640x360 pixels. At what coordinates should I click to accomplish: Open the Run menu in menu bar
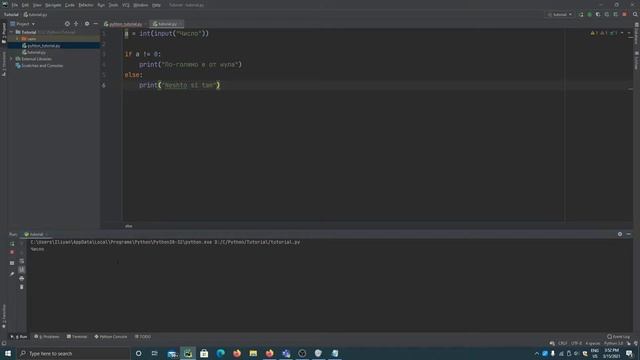click(101, 5)
